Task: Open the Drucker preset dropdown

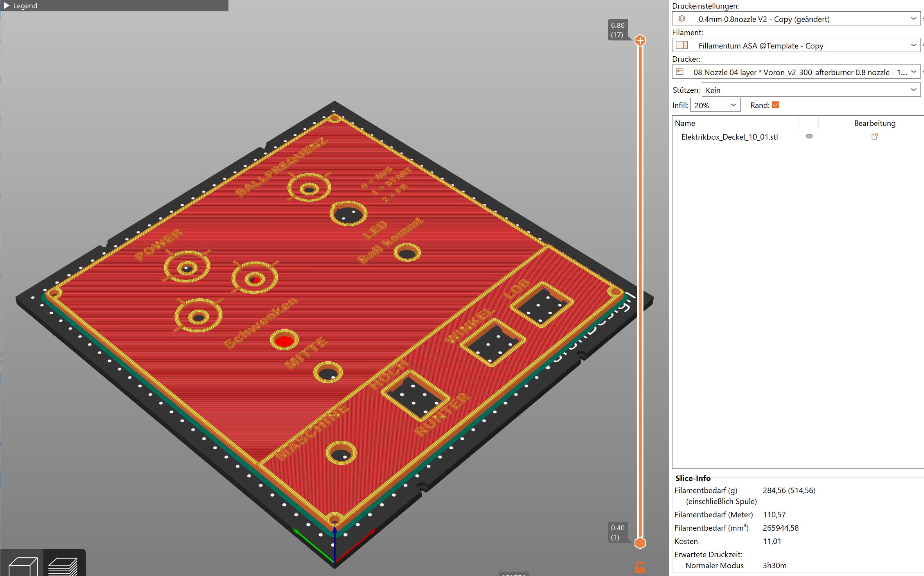Action: tap(796, 72)
